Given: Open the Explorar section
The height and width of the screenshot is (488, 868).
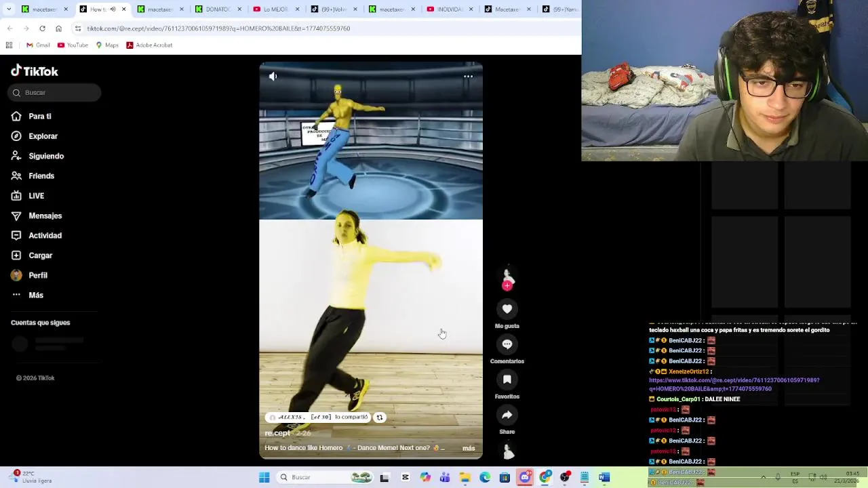Looking at the screenshot, I should coord(35,136).
